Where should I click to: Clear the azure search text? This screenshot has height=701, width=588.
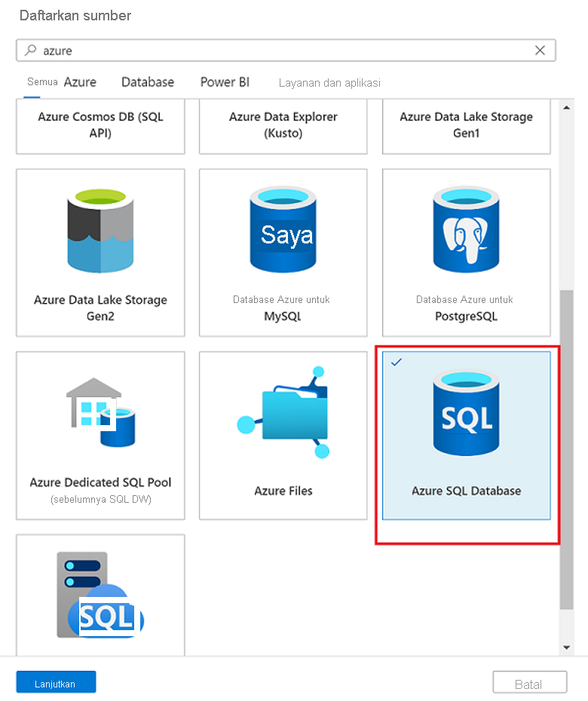541,50
